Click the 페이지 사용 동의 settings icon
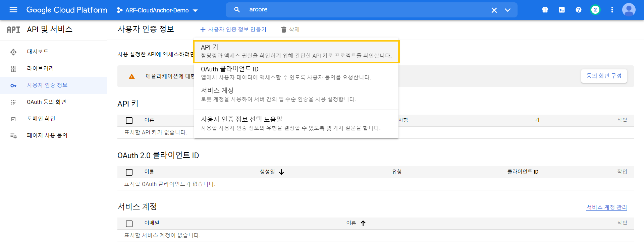The height and width of the screenshot is (247, 644). [x=13, y=136]
